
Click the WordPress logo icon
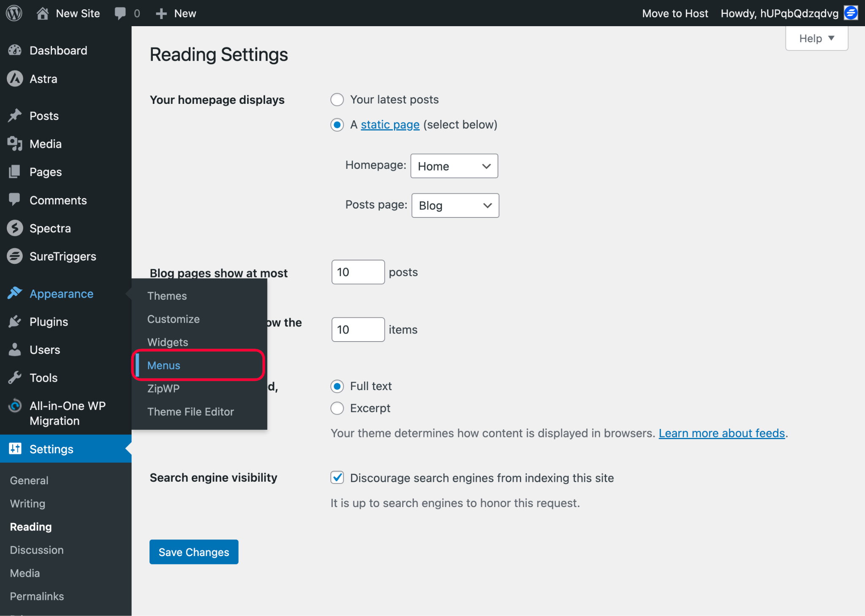click(x=14, y=13)
